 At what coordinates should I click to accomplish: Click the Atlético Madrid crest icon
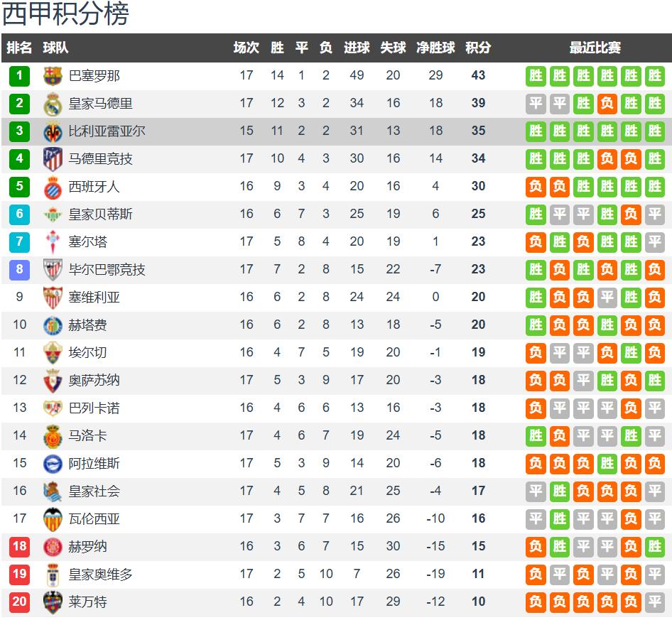53,158
